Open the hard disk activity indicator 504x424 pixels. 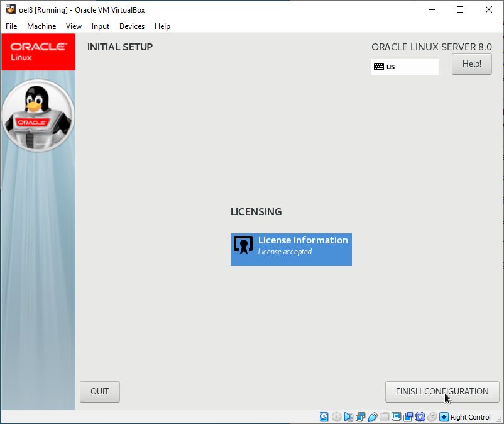[324, 417]
